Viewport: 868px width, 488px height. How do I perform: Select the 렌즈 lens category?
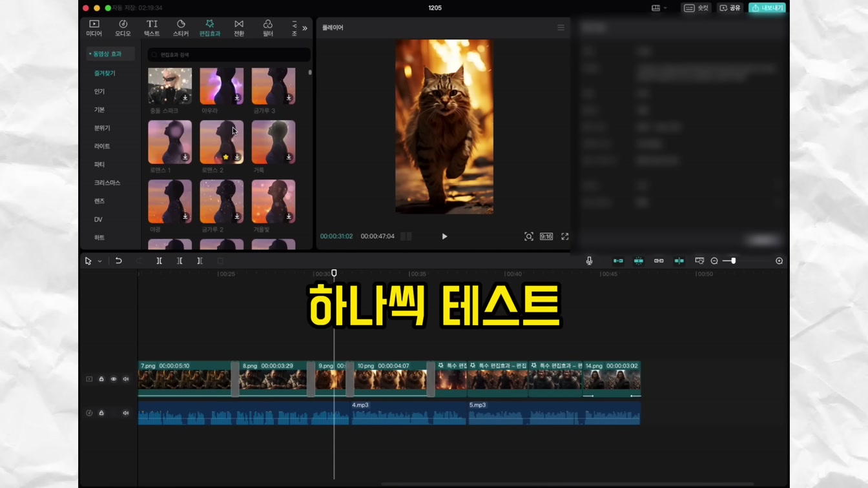coord(99,201)
